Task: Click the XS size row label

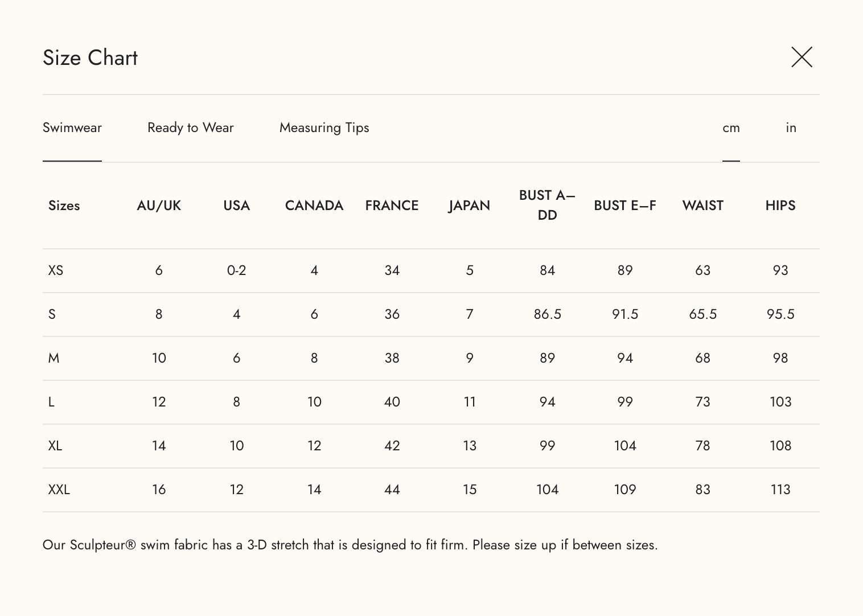Action: 56,270
